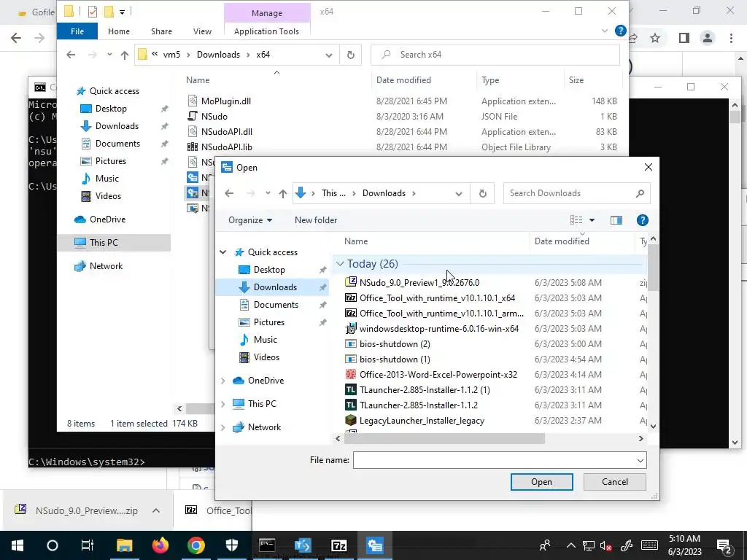Open Task View on taskbar
The width and height of the screenshot is (747, 560).
click(88, 545)
